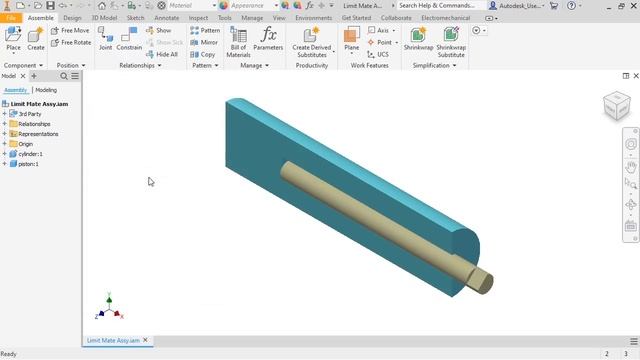Open the fx Parameters dialog

[268, 39]
